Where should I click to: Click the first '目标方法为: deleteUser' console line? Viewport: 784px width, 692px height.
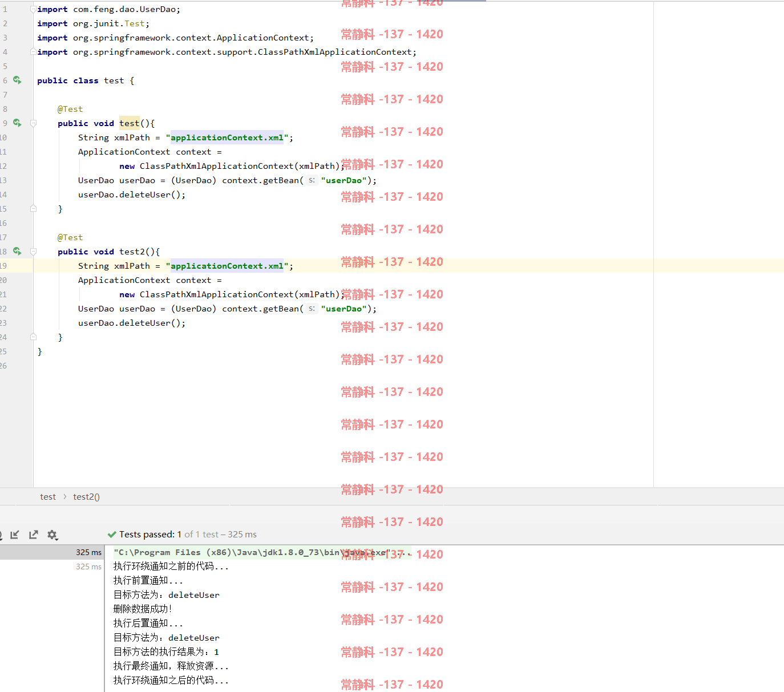click(167, 594)
